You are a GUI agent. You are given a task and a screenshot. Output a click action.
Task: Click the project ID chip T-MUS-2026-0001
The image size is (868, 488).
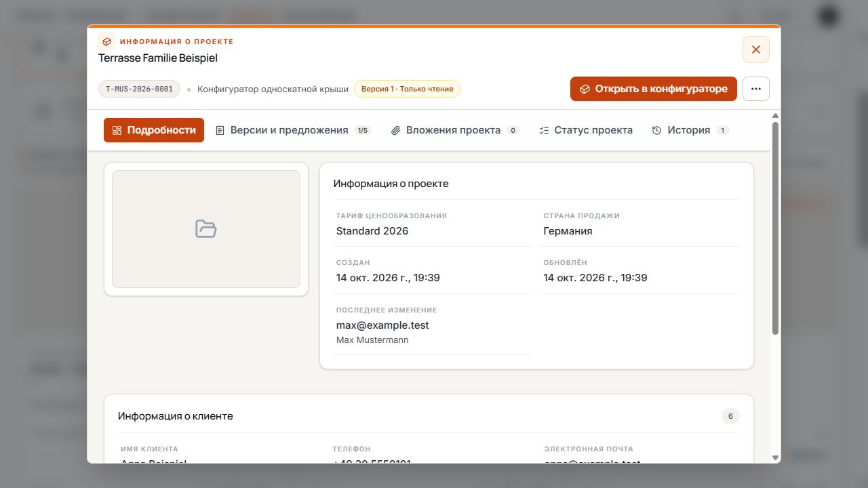pyautogui.click(x=140, y=89)
